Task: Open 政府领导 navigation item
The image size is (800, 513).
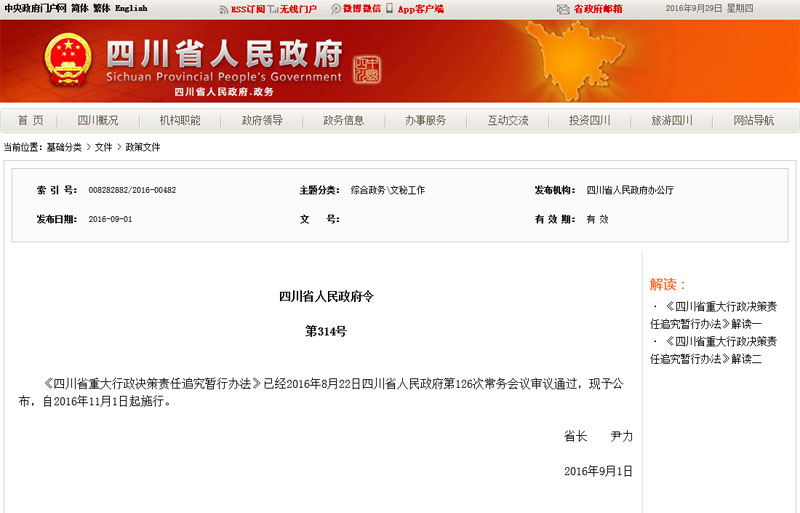Action: (x=262, y=120)
